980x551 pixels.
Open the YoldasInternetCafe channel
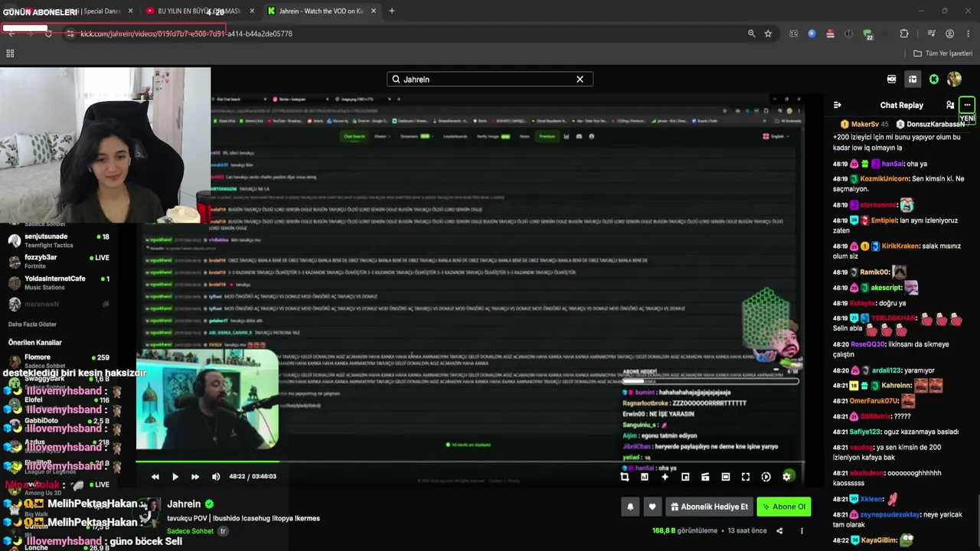pos(60,283)
